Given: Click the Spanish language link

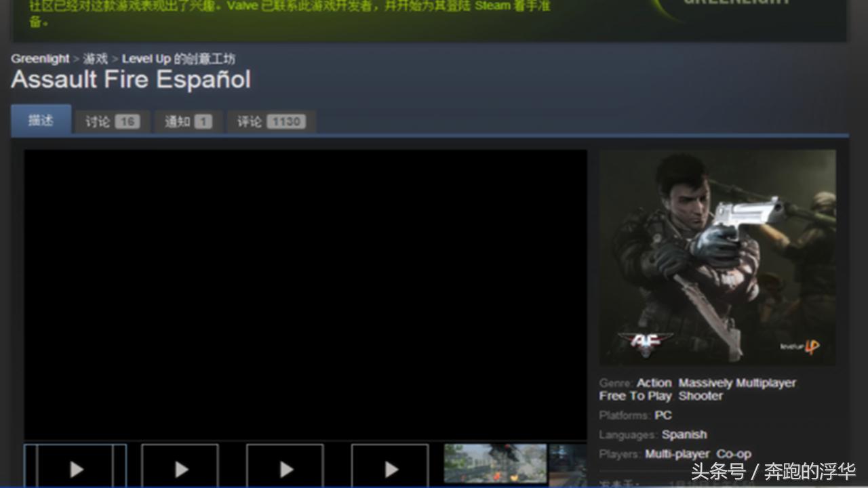Looking at the screenshot, I should [685, 434].
